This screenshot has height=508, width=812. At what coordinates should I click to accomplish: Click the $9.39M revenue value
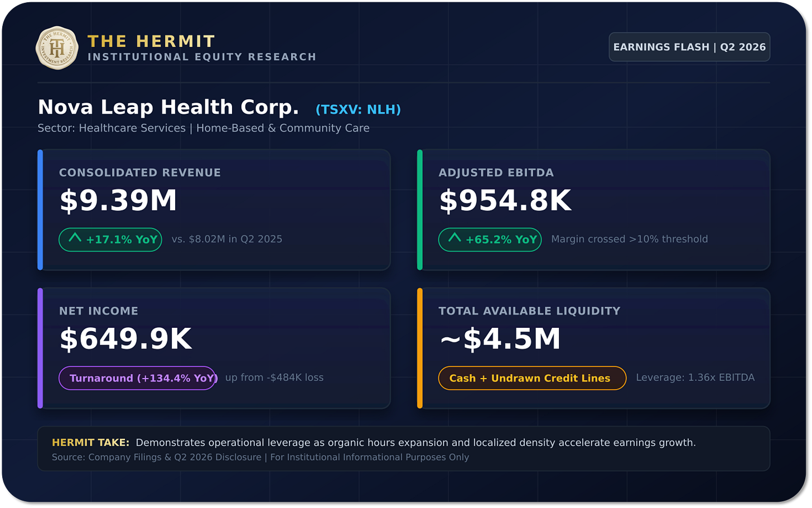coord(118,201)
